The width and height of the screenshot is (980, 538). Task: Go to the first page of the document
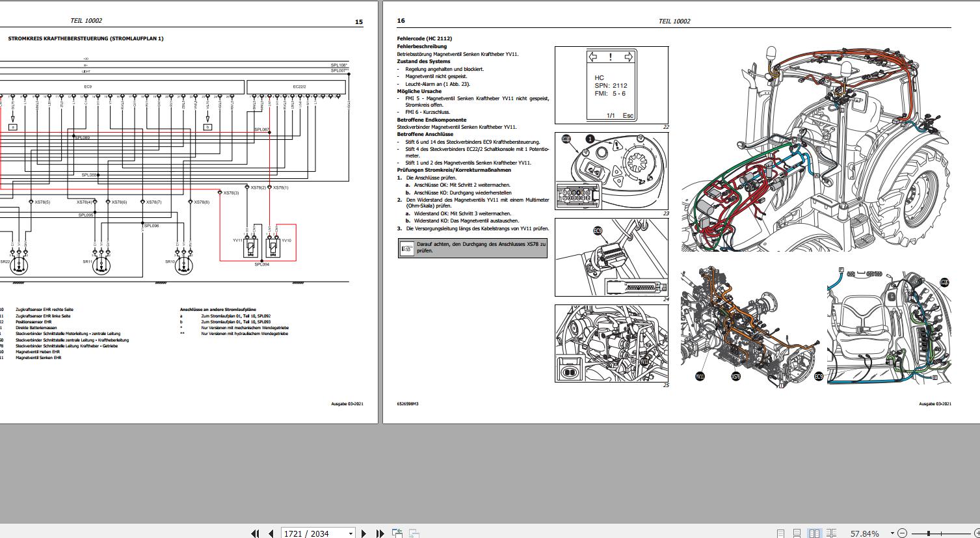tap(255, 533)
